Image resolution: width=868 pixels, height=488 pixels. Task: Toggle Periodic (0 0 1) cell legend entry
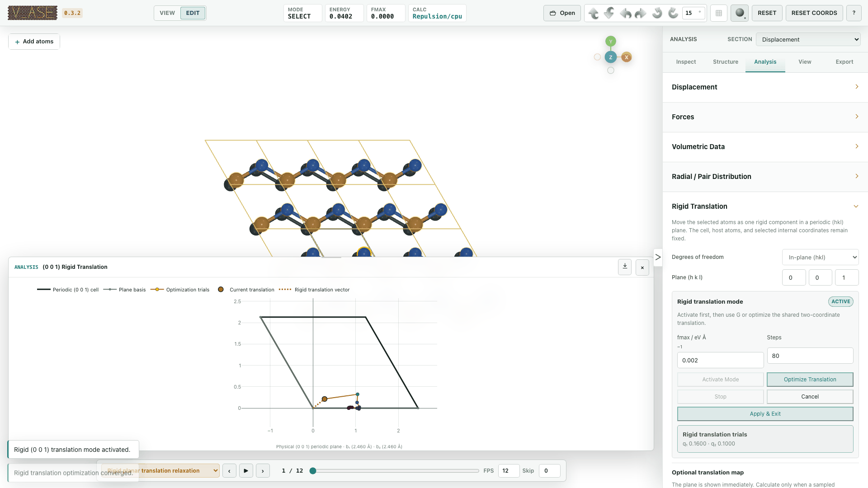click(x=68, y=290)
